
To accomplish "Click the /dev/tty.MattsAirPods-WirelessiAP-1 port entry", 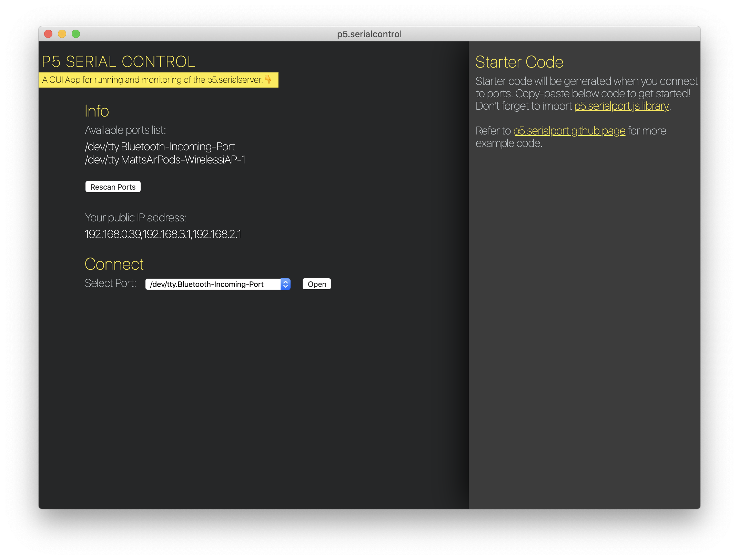I will click(x=165, y=160).
